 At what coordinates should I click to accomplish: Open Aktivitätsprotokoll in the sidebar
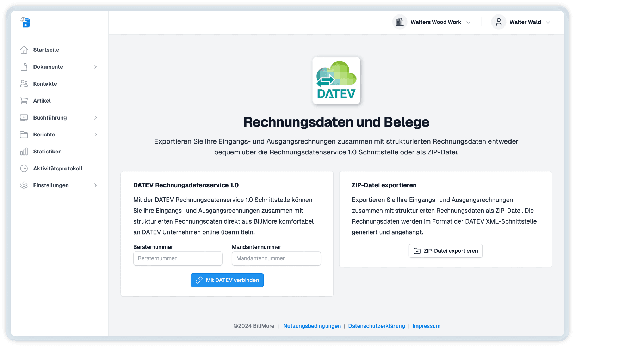[58, 168]
